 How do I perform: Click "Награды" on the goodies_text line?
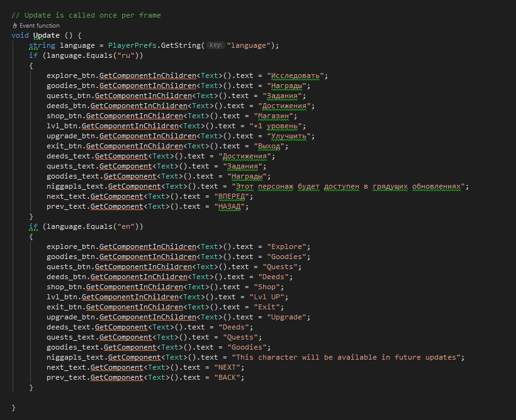click(247, 176)
